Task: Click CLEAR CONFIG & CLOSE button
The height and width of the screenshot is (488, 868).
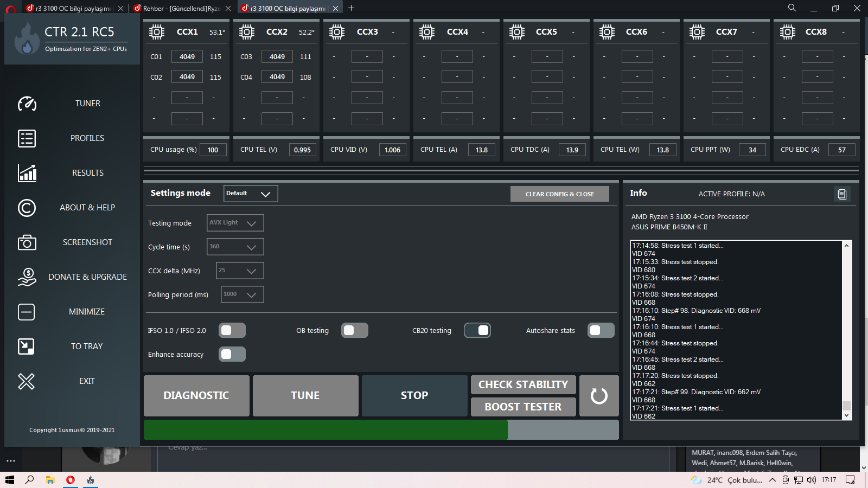Action: click(x=560, y=194)
